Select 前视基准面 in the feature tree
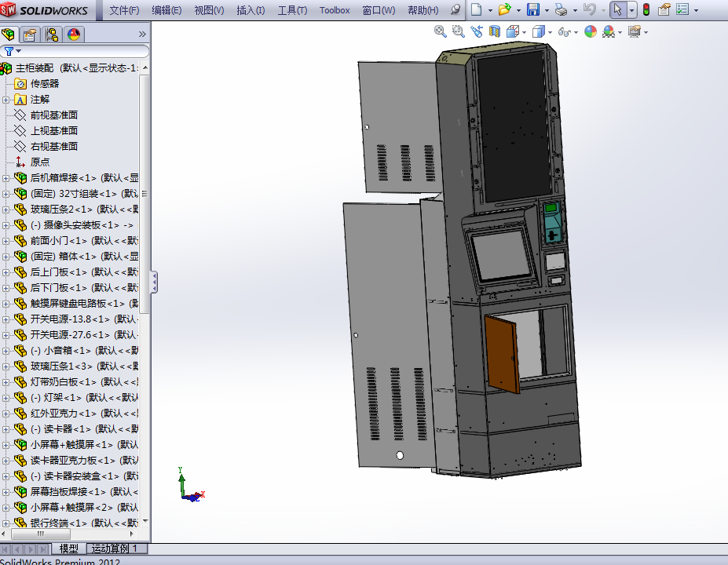Screen dimensions: 728x565 [x=53, y=115]
